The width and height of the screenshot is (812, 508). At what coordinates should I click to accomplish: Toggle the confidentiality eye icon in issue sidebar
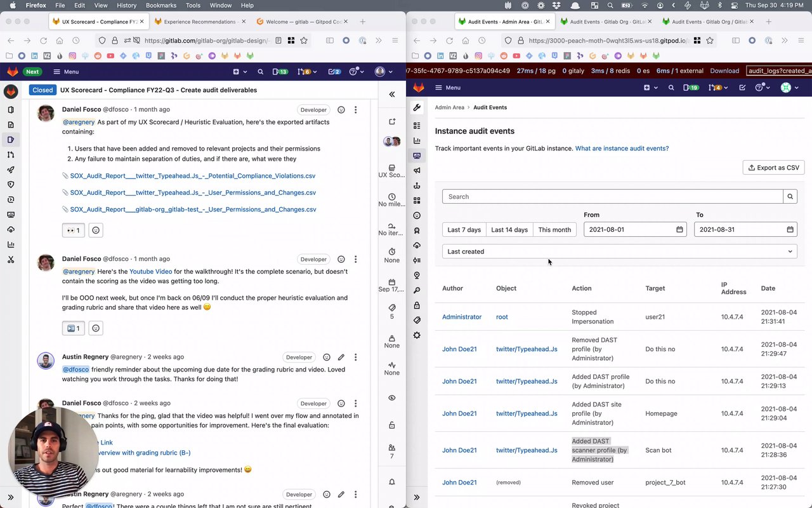tap(392, 398)
